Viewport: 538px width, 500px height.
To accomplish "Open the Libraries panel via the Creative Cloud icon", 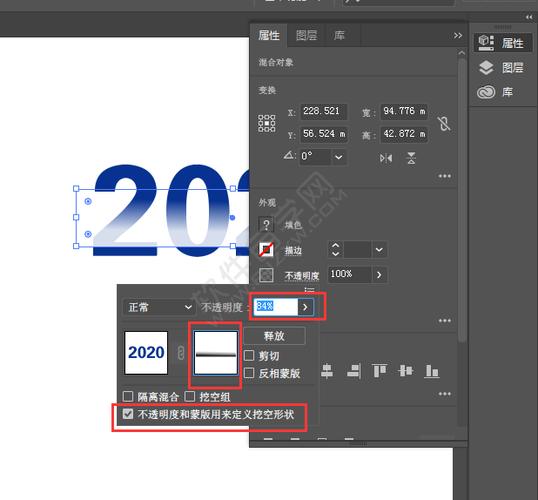I will click(x=486, y=92).
